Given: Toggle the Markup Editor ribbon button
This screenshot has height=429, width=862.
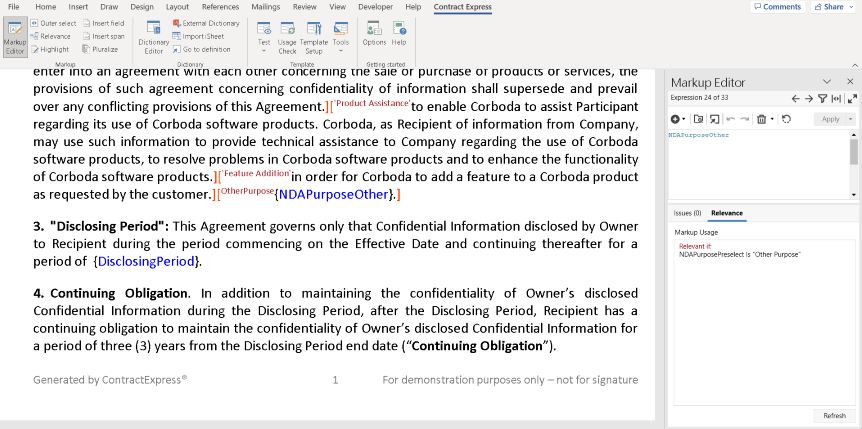Looking at the screenshot, I should pyautogui.click(x=15, y=38).
